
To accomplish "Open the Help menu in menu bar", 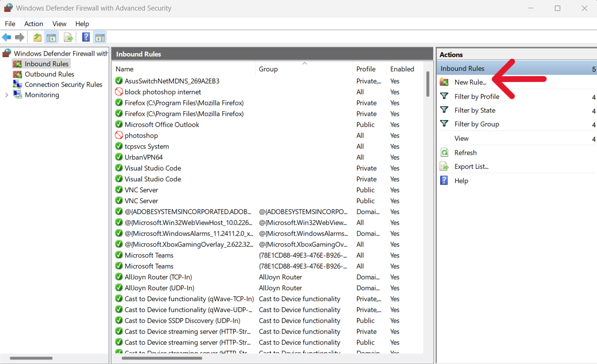I will (x=82, y=24).
